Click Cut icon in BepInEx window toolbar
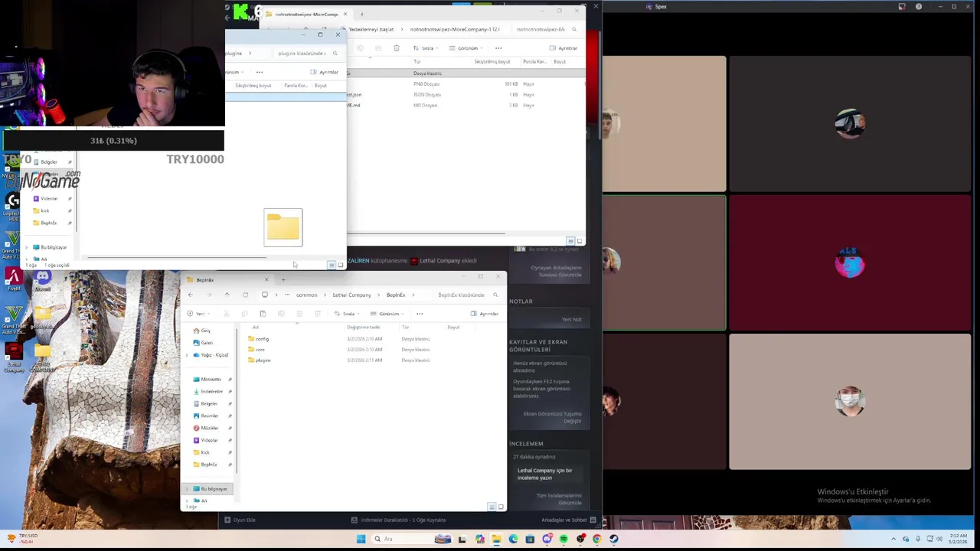 tap(226, 314)
